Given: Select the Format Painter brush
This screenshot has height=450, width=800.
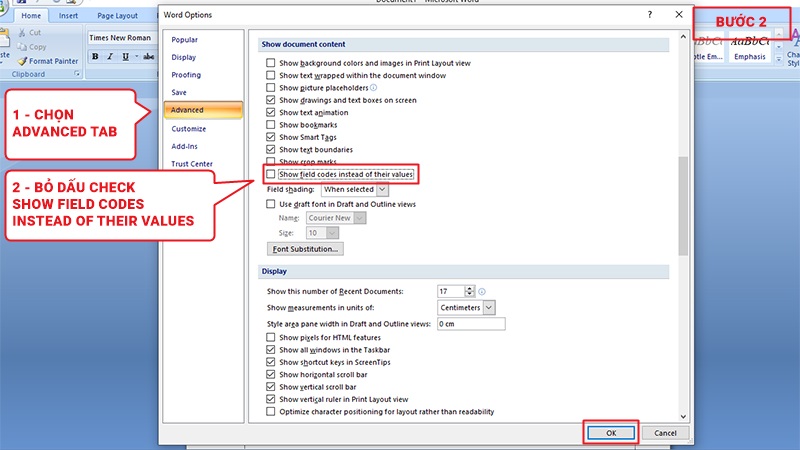Looking at the screenshot, I should [22, 61].
